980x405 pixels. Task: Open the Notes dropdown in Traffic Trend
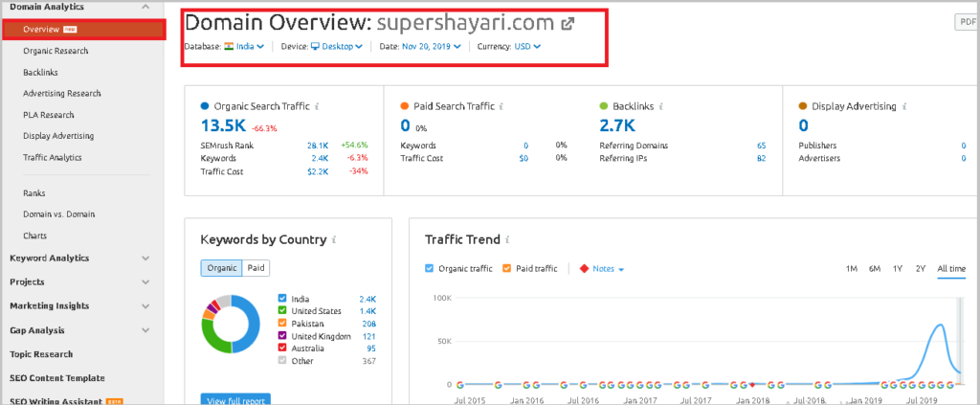click(608, 269)
